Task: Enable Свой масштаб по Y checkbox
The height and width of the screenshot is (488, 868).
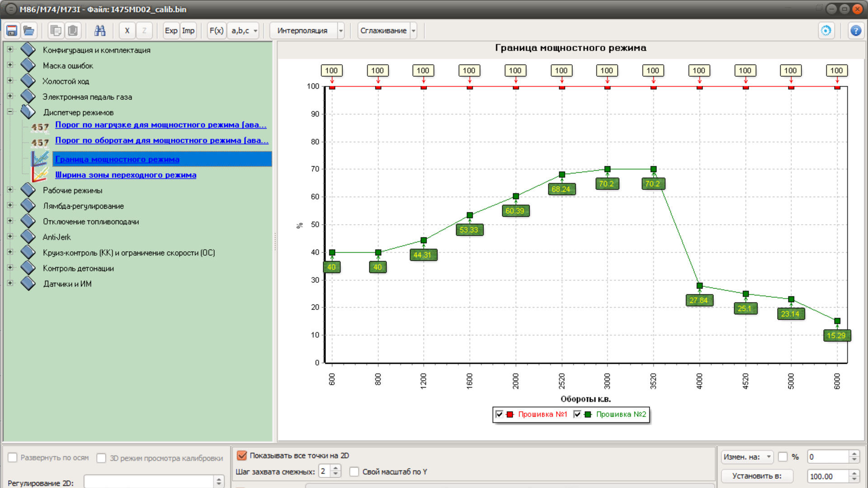Action: click(x=354, y=472)
